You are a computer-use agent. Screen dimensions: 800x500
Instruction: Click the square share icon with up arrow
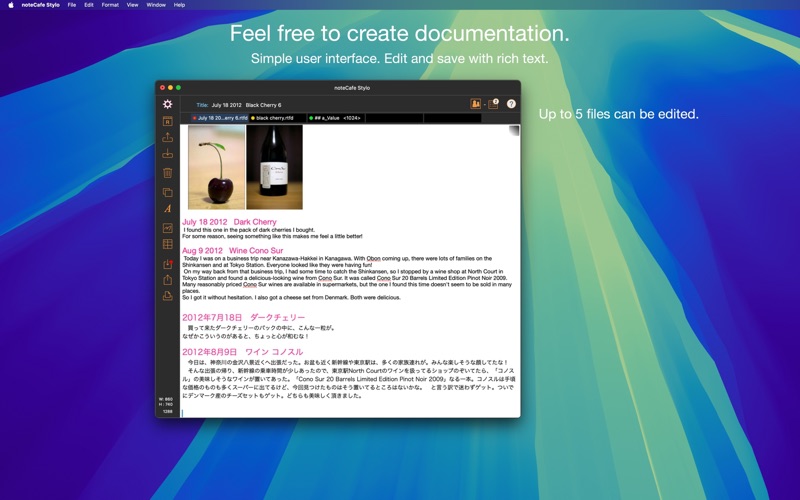pos(167,280)
